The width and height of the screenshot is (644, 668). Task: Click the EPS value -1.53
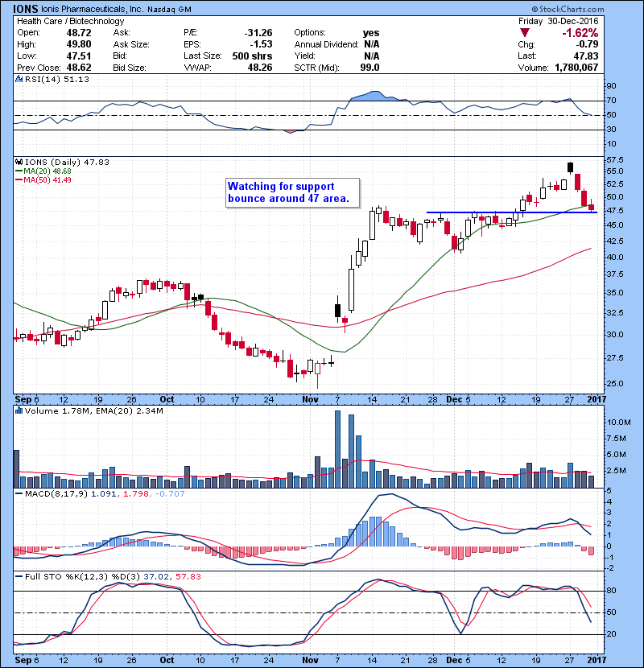(262, 44)
